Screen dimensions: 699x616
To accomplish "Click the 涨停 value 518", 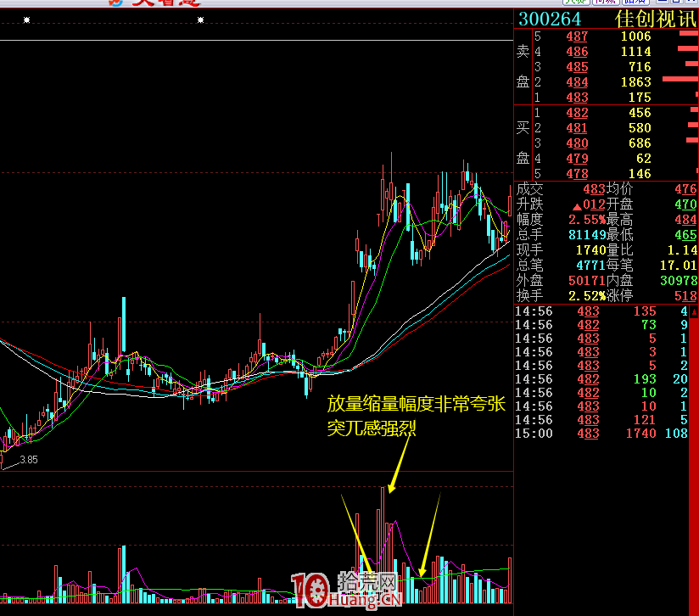I will click(x=685, y=295).
